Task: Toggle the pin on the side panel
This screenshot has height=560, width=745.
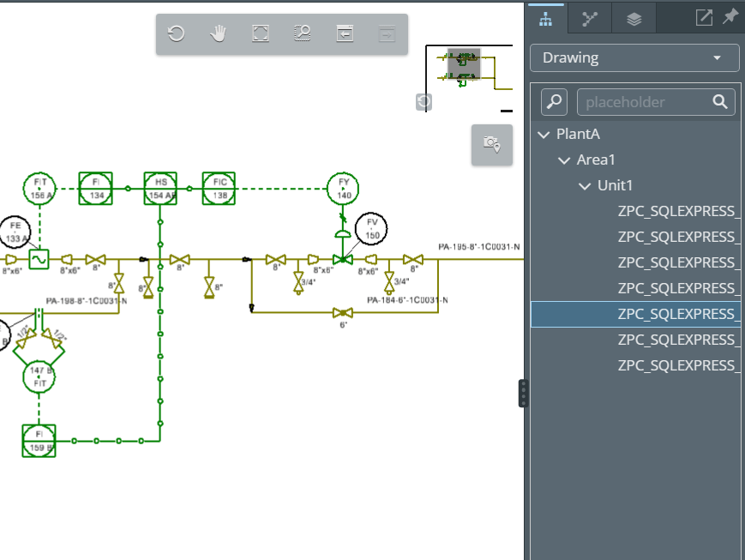Action: 730,18
